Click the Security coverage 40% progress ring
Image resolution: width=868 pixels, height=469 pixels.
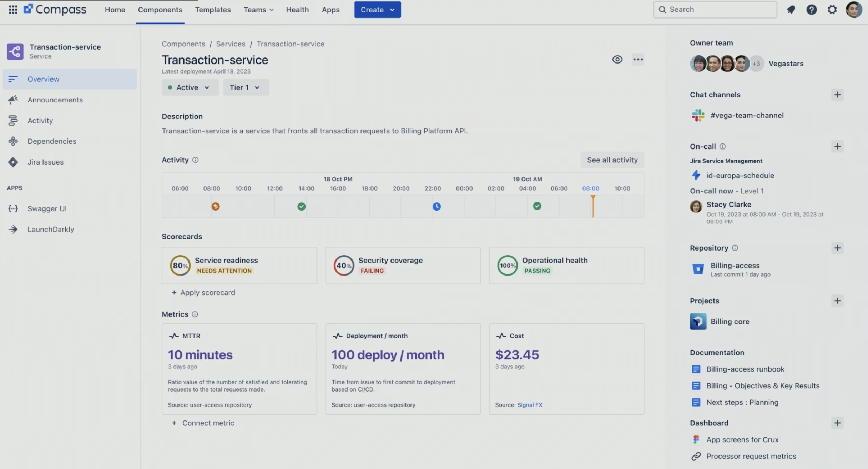344,266
